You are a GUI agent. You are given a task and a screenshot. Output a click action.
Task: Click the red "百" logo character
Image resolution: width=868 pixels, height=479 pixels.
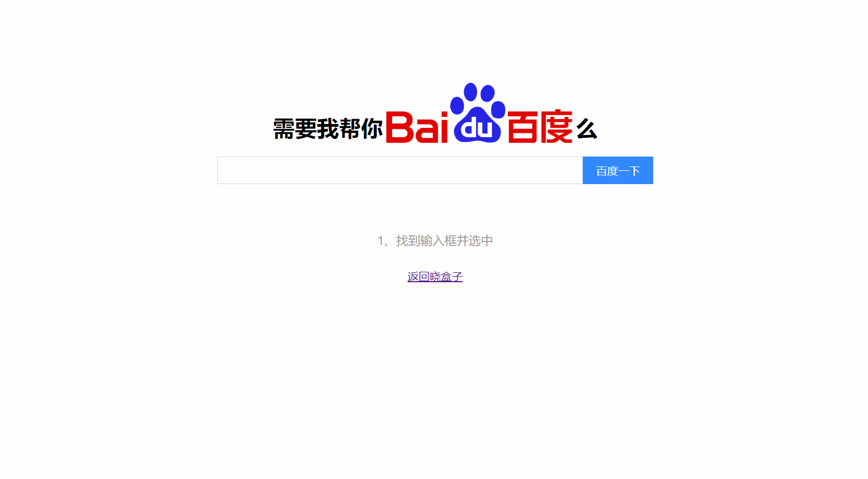523,127
